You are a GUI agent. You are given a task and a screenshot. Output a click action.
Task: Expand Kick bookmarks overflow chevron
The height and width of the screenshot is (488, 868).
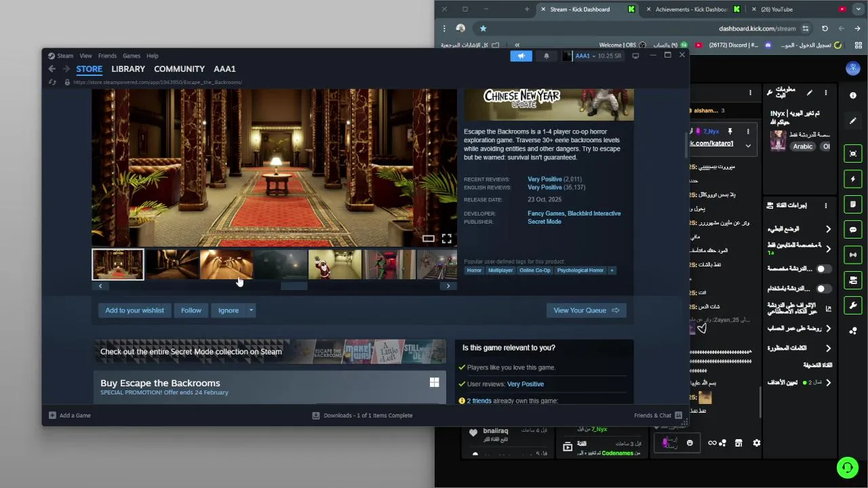(517, 45)
